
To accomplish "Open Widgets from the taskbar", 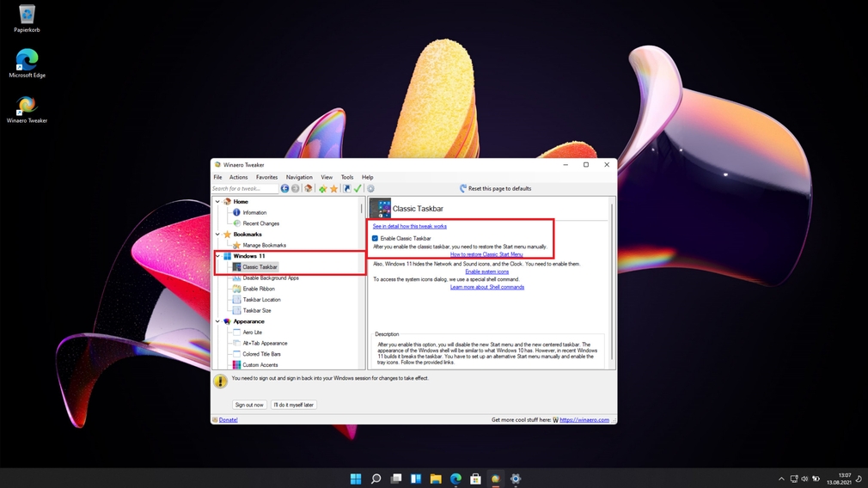I will (x=416, y=479).
